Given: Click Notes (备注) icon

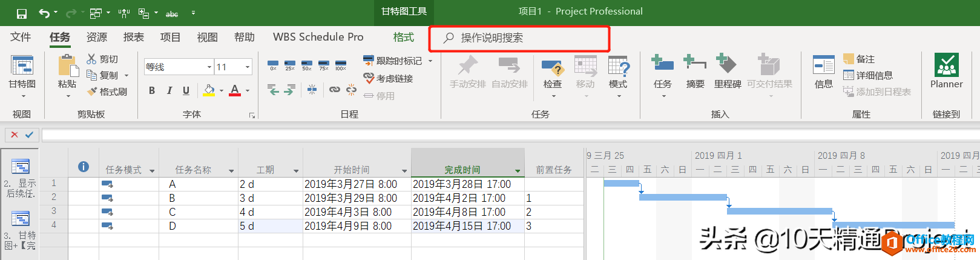Looking at the screenshot, I should pyautogui.click(x=849, y=59).
